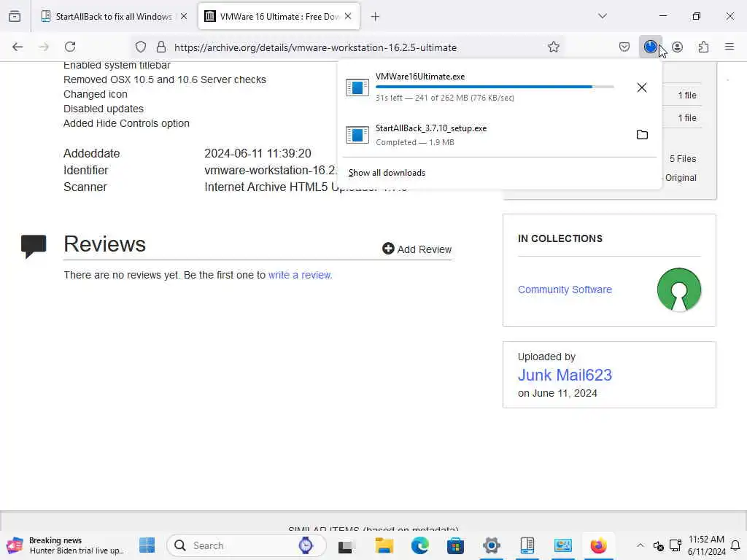Image resolution: width=747 pixels, height=560 pixels.
Task: Select the Identifier value text
Action: coord(271,171)
